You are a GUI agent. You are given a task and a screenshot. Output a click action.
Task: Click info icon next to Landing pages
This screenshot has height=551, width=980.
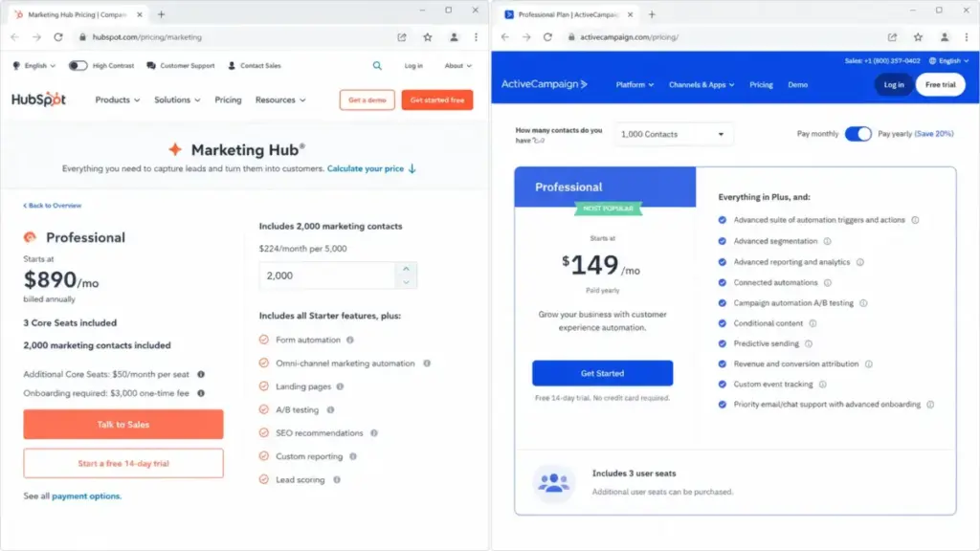click(340, 386)
